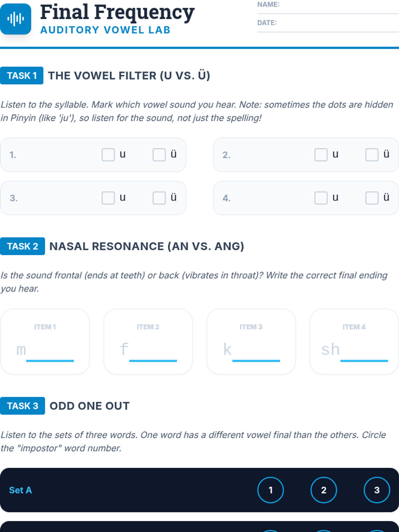Screen dimensions: 399x532
Task: Tick the 'u' checkbox for item 4
Action: tap(321, 198)
